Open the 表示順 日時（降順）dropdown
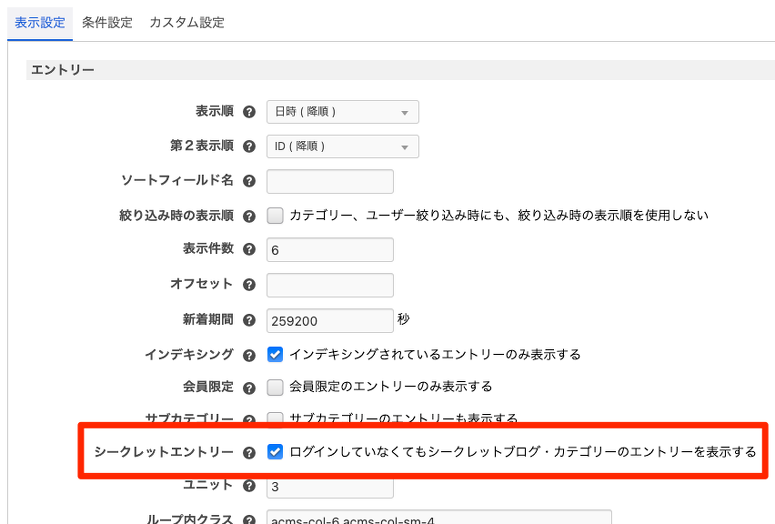This screenshot has width=775, height=524. pyautogui.click(x=342, y=112)
